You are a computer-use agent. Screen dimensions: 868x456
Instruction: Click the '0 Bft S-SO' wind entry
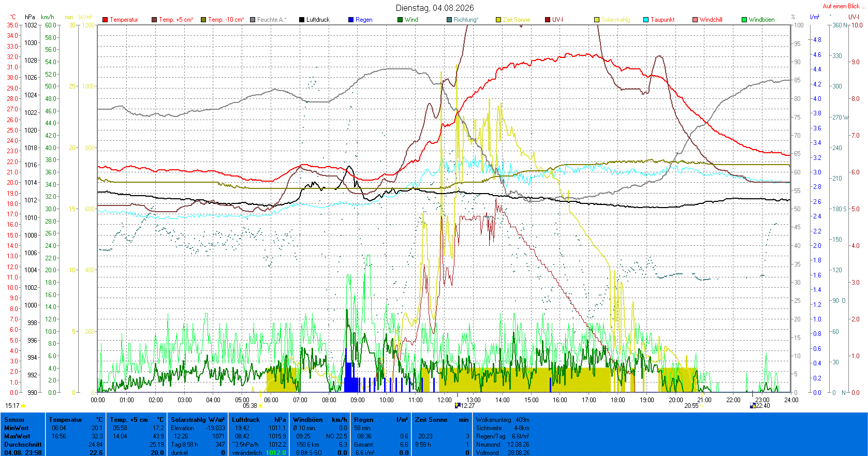[308, 453]
